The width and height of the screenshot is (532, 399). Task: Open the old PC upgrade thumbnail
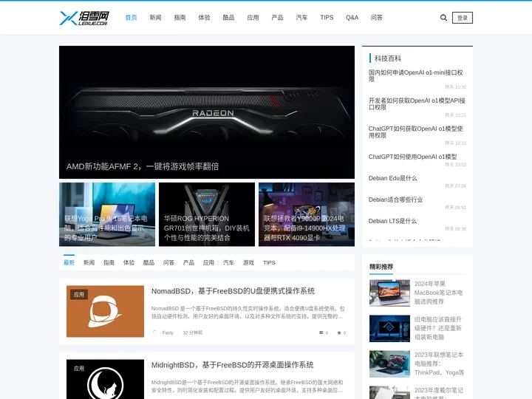[389, 328]
